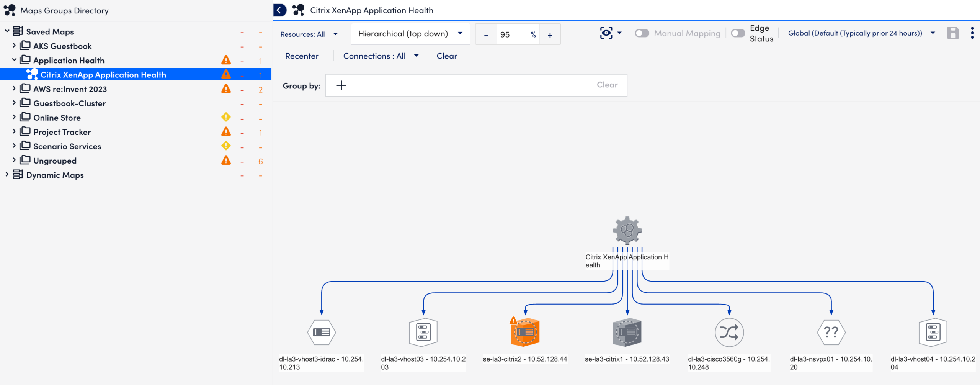Click Clear next to Connections
Viewport: 980px width, 385px height.
pyautogui.click(x=447, y=56)
